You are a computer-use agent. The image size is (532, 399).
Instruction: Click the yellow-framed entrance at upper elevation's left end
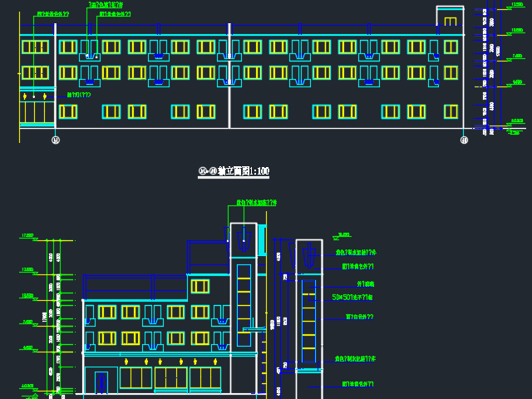click(36, 108)
